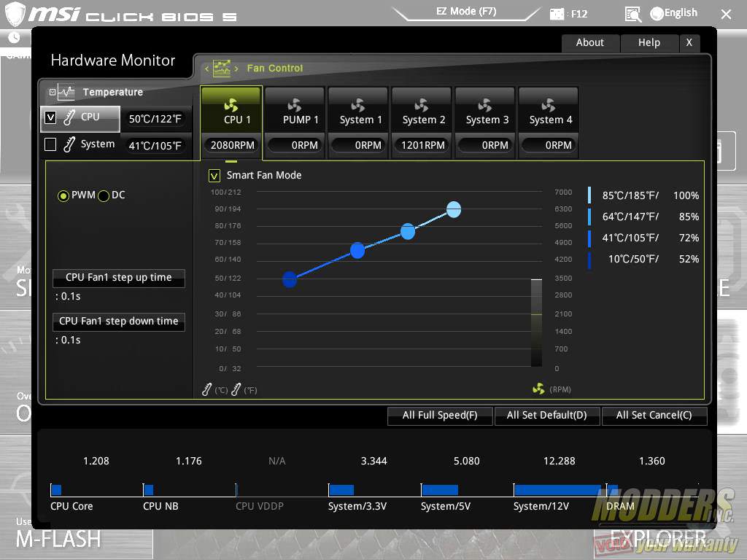Image resolution: width=747 pixels, height=560 pixels.
Task: Click the CPU Fan1 step up time button
Action: (x=119, y=278)
